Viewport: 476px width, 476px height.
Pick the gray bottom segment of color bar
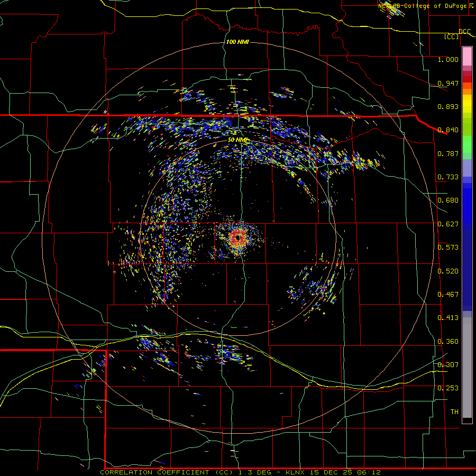[x=467, y=368]
